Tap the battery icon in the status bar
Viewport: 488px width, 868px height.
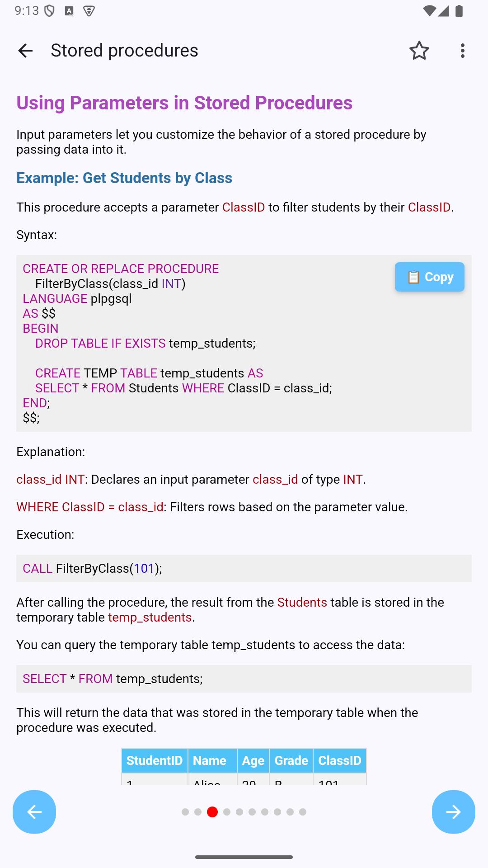(459, 11)
